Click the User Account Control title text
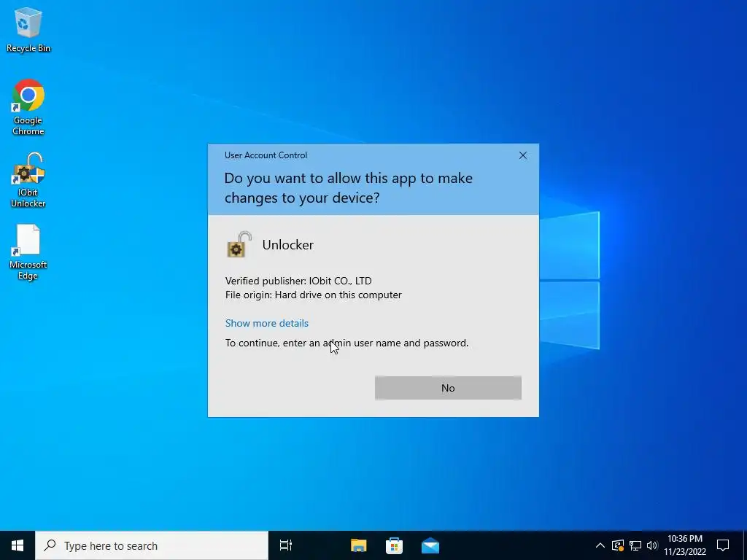The width and height of the screenshot is (747, 560). (x=266, y=155)
